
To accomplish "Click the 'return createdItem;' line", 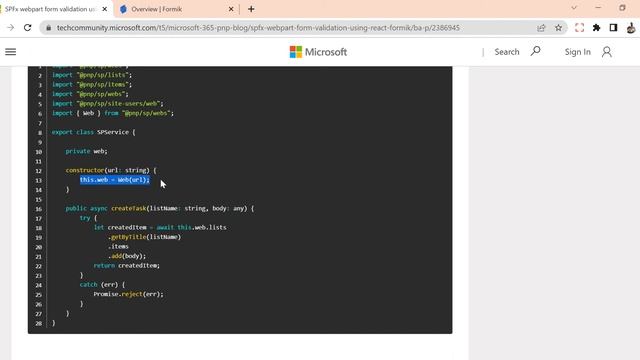I will (x=127, y=266).
